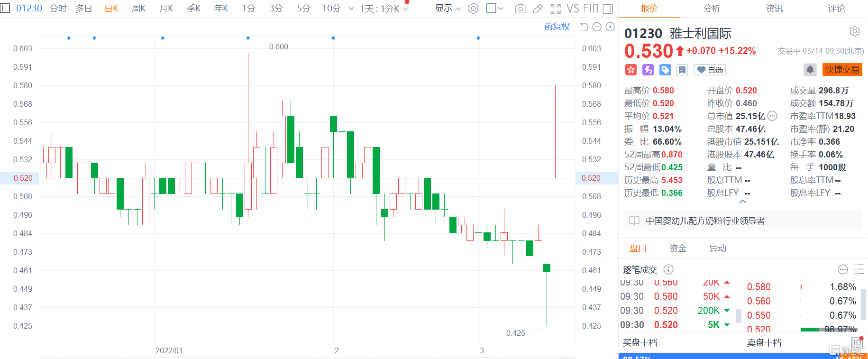Switch to 盘口 sub-tab
The width and height of the screenshot is (868, 359).
(x=638, y=248)
